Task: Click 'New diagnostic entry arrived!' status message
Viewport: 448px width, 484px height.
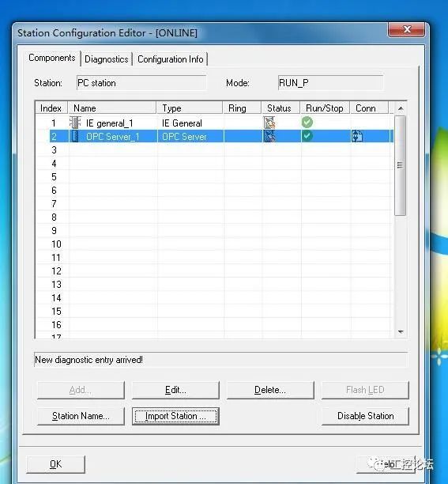Action: (88, 360)
